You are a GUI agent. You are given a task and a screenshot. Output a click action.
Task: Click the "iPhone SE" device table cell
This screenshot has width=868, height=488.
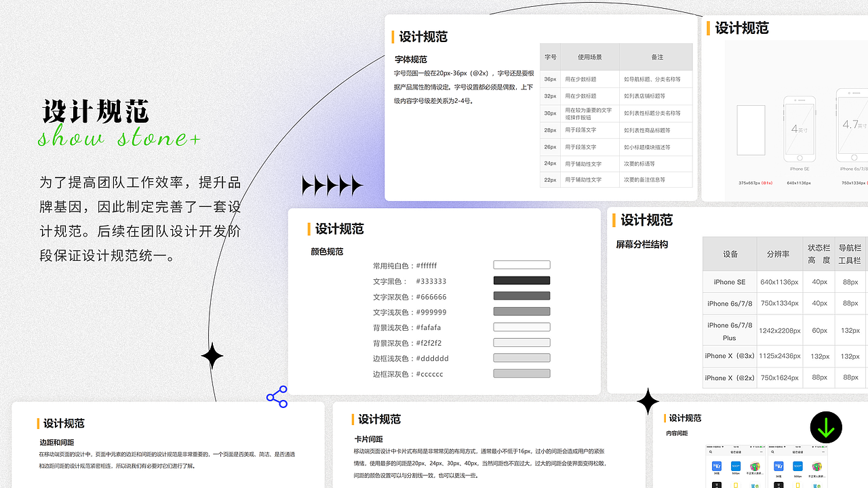[x=729, y=282]
